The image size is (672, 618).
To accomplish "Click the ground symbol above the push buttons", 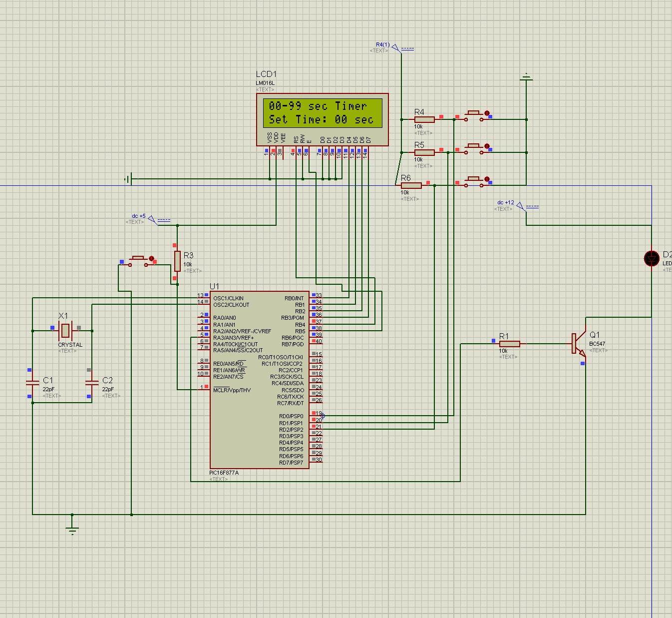I will coord(526,77).
